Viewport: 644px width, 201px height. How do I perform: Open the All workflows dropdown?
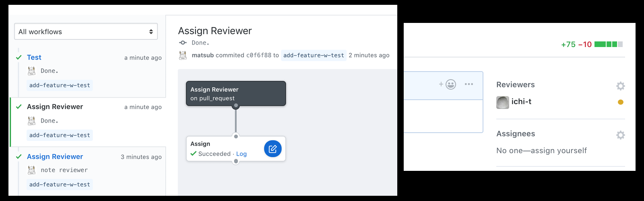(86, 31)
